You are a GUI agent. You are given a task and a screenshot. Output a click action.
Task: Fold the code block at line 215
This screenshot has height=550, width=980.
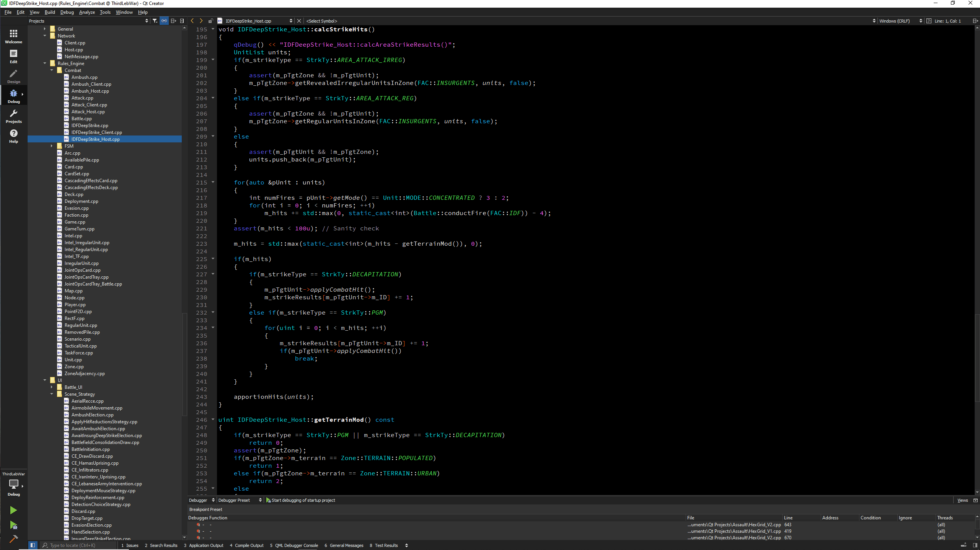[x=213, y=182]
